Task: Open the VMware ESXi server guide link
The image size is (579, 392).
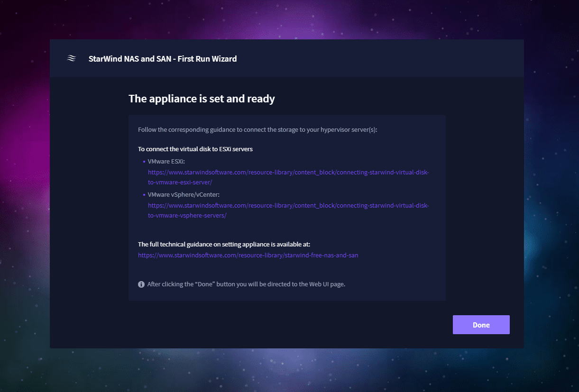Action: [x=288, y=177]
